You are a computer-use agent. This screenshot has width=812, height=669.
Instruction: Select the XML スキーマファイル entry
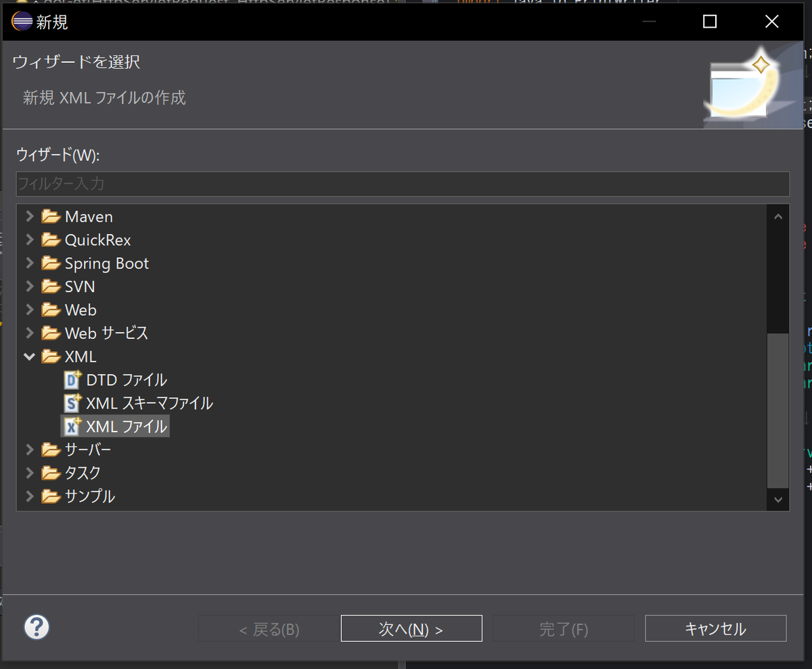pos(150,403)
